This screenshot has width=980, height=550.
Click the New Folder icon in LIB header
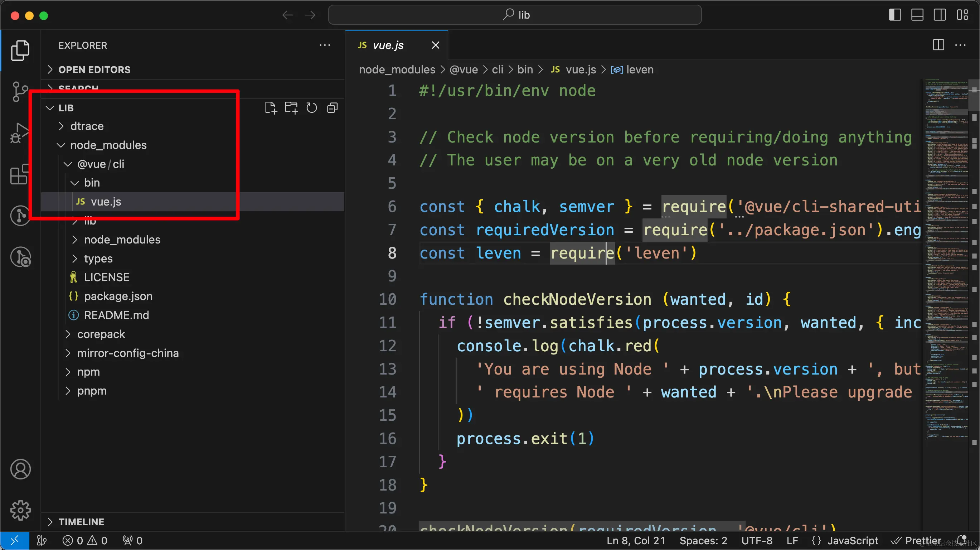[x=291, y=108]
